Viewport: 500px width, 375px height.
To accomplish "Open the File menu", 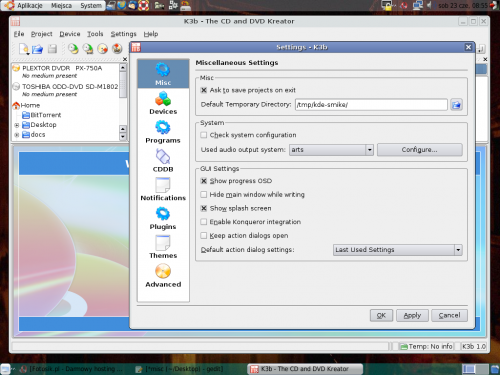I will click(x=19, y=34).
